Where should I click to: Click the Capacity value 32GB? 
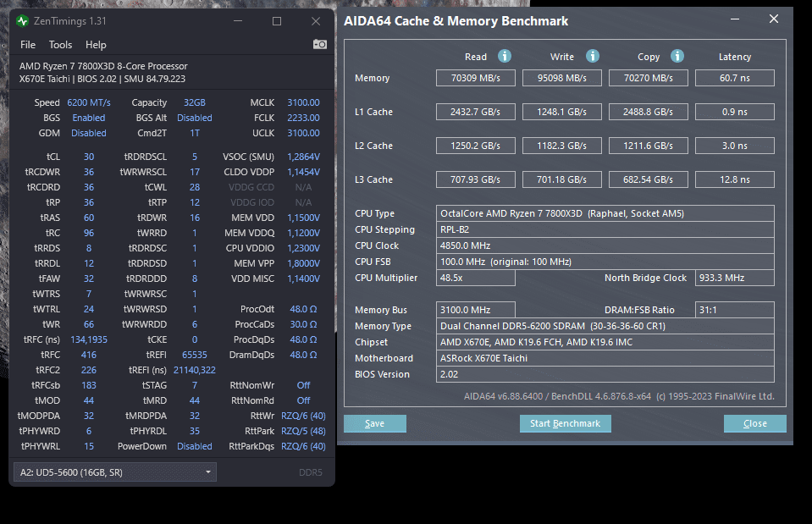(x=195, y=102)
